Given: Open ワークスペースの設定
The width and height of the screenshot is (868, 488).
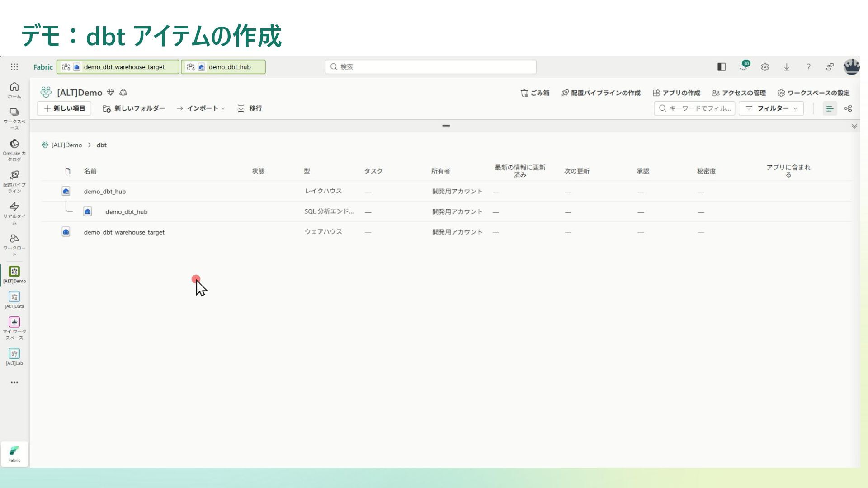Looking at the screenshot, I should click(814, 93).
